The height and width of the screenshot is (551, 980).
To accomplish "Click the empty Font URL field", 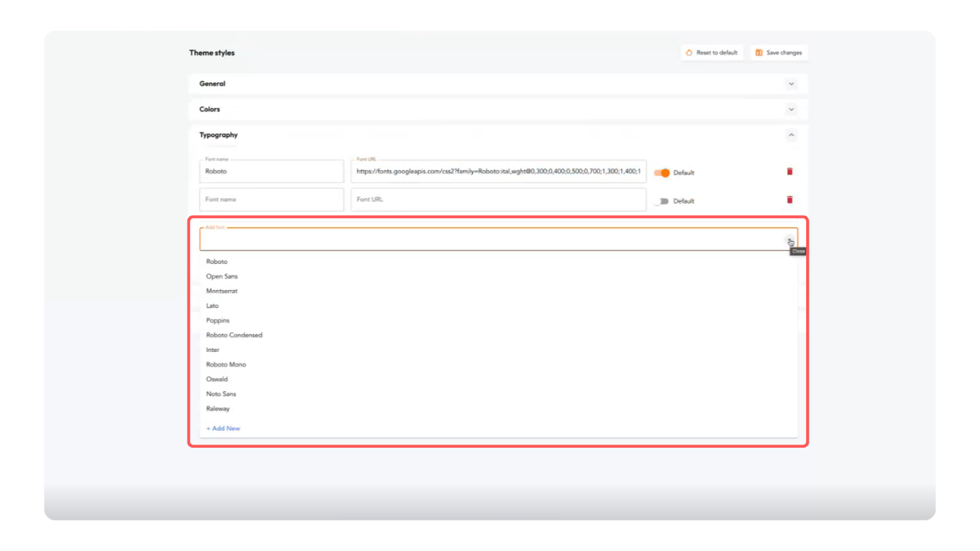I will [498, 200].
